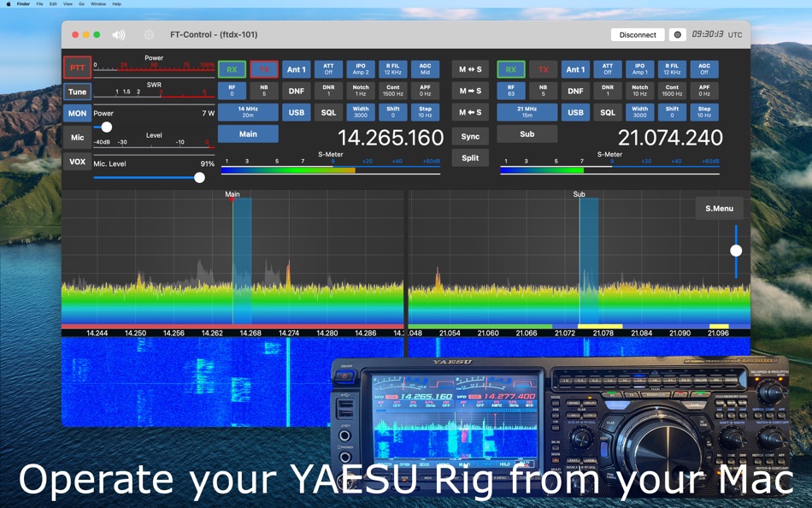Open the Apple menu
The image size is (812, 508).
[8, 3]
